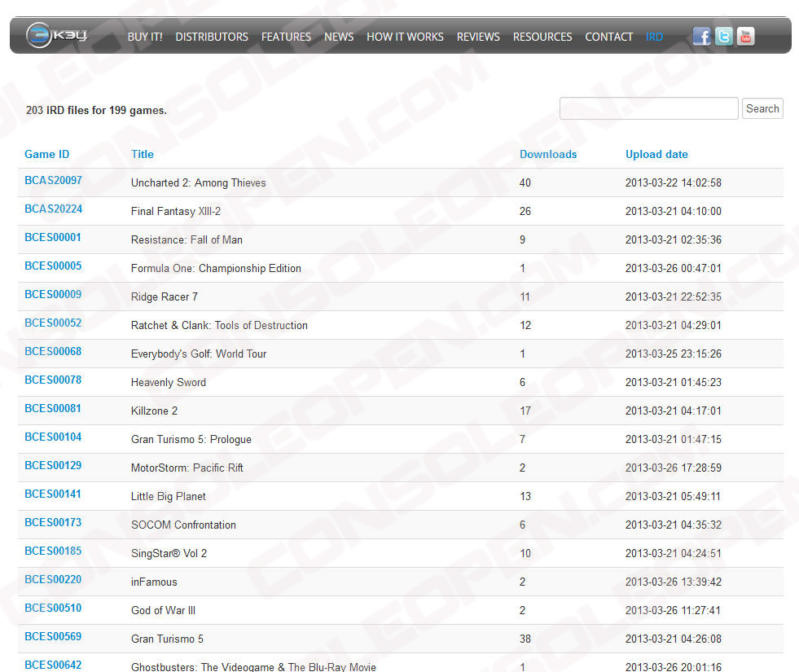Click the Search button
This screenshot has width=799, height=672.
[762, 108]
